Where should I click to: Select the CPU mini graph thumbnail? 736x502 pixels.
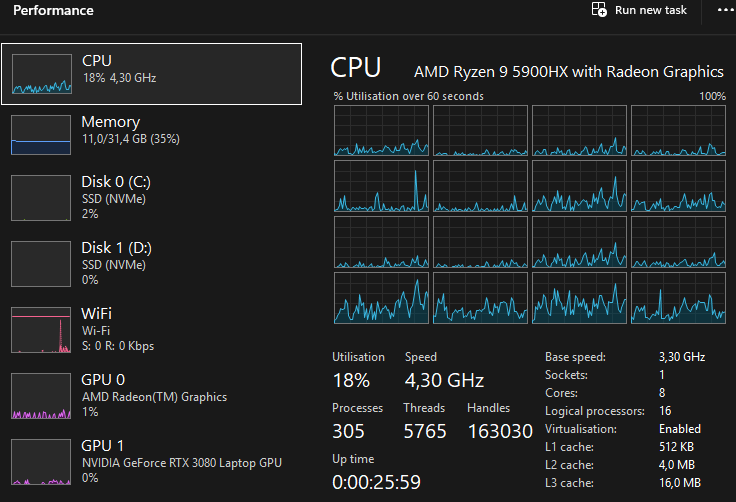(42, 73)
